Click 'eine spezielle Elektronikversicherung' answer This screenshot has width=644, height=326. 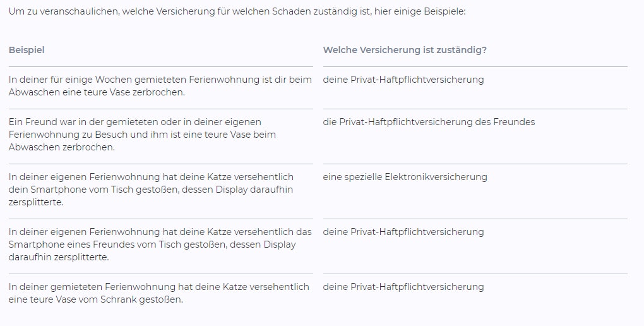click(x=405, y=177)
